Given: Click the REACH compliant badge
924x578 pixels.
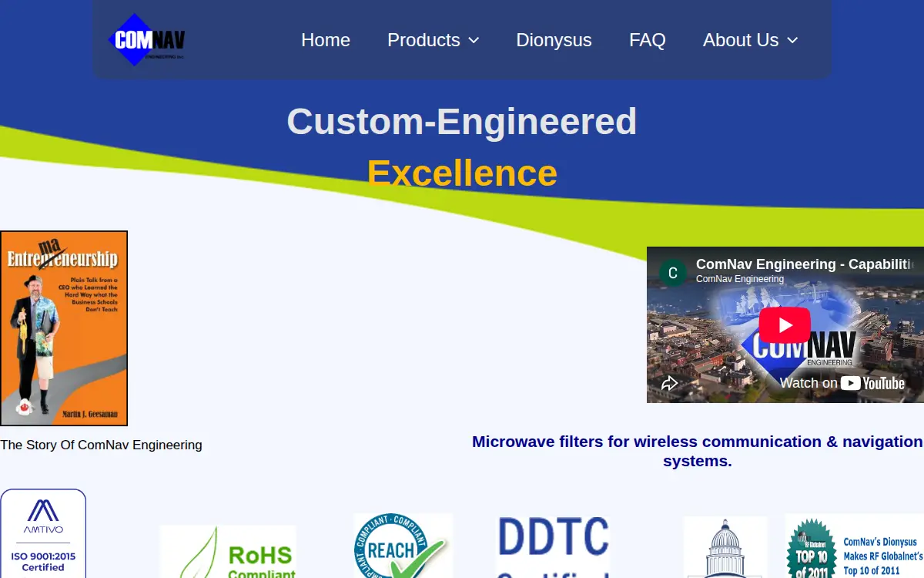Looking at the screenshot, I should tap(403, 546).
